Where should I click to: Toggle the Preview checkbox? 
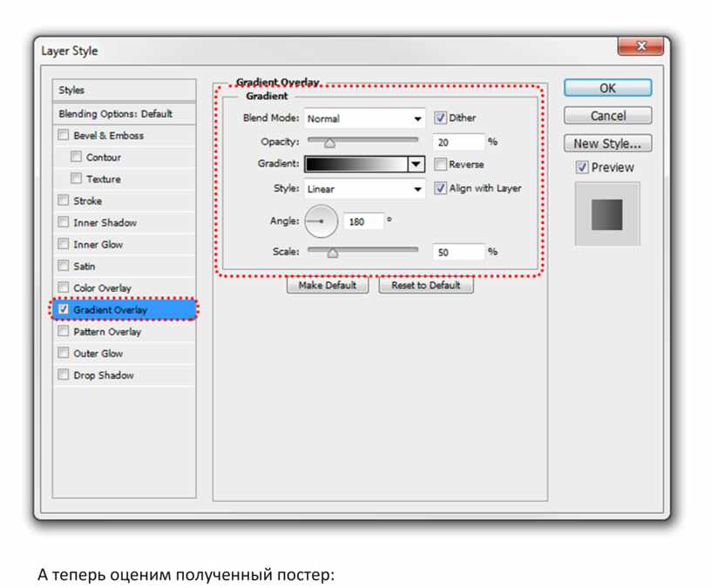(582, 167)
